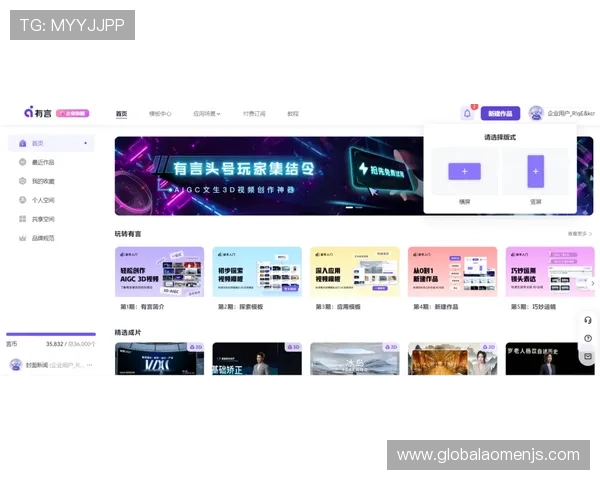Open the 基础矫正 featured video
Viewport: 600px width, 480px height.
(x=257, y=359)
